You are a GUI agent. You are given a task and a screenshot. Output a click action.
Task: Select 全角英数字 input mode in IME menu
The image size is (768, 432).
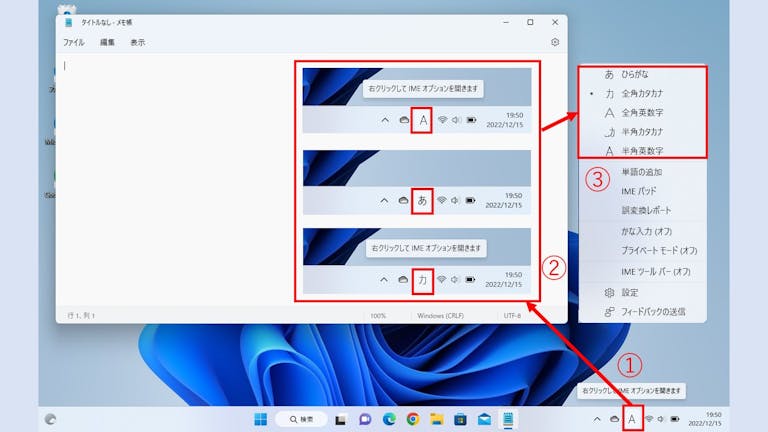click(x=642, y=113)
